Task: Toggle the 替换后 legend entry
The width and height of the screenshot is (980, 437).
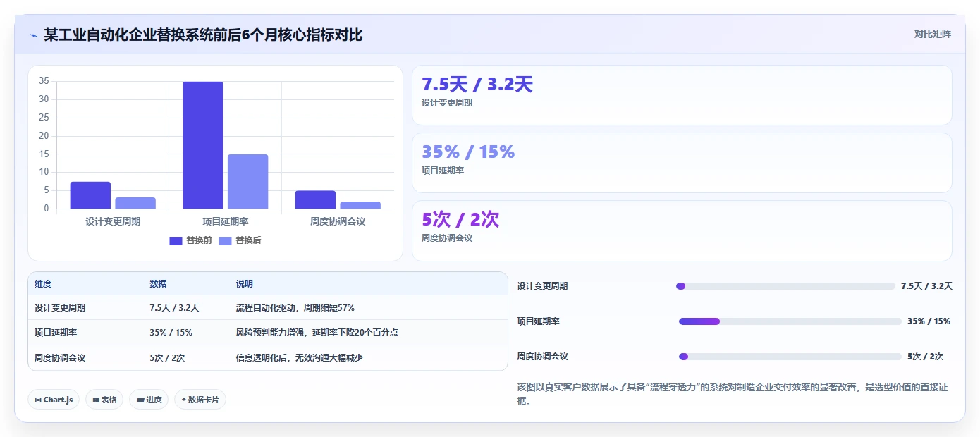Action: (240, 240)
